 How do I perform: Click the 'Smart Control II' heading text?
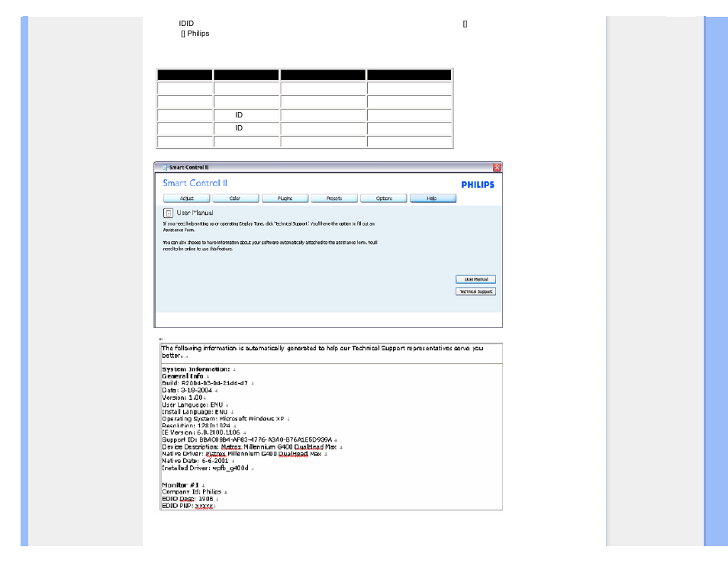(195, 183)
